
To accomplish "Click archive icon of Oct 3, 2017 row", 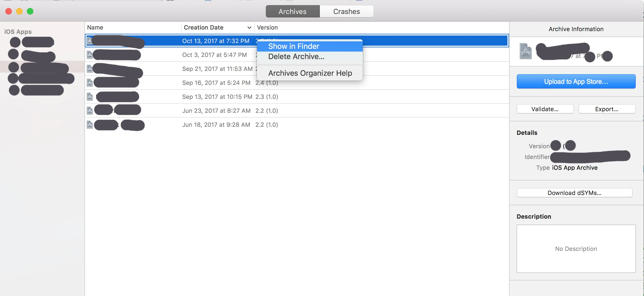I will tap(90, 55).
